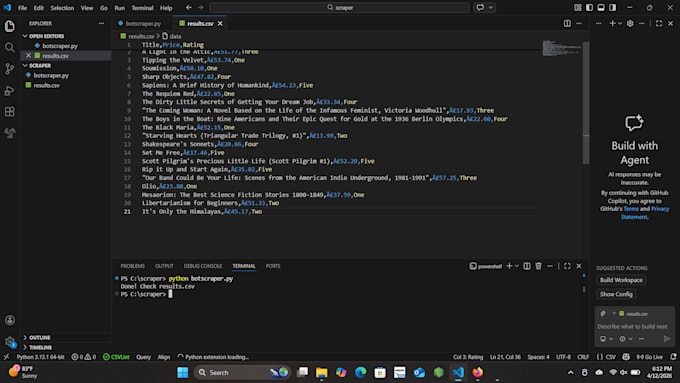Click the scraper command center search box

click(339, 7)
